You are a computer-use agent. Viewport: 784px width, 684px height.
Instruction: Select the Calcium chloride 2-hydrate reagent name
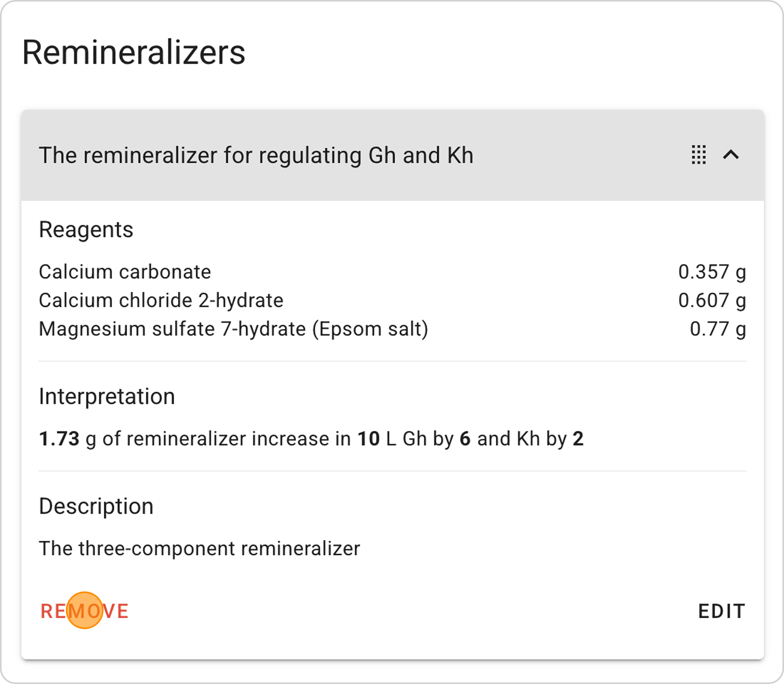pyautogui.click(x=161, y=300)
